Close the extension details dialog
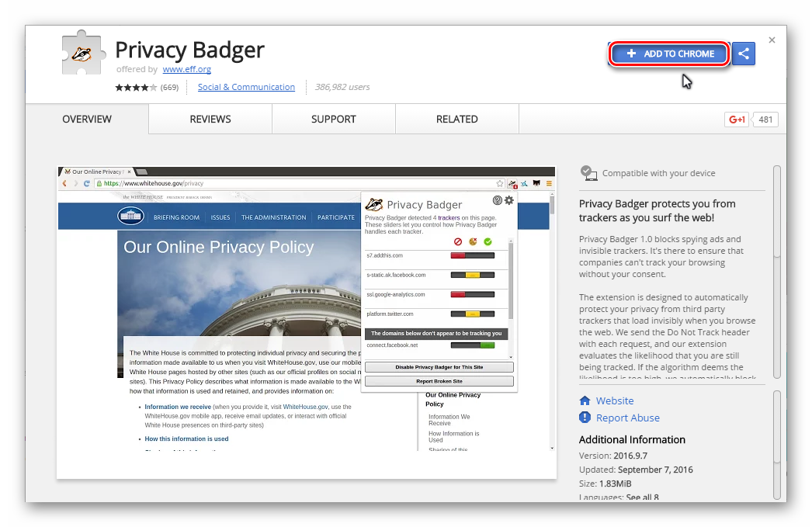 (772, 40)
